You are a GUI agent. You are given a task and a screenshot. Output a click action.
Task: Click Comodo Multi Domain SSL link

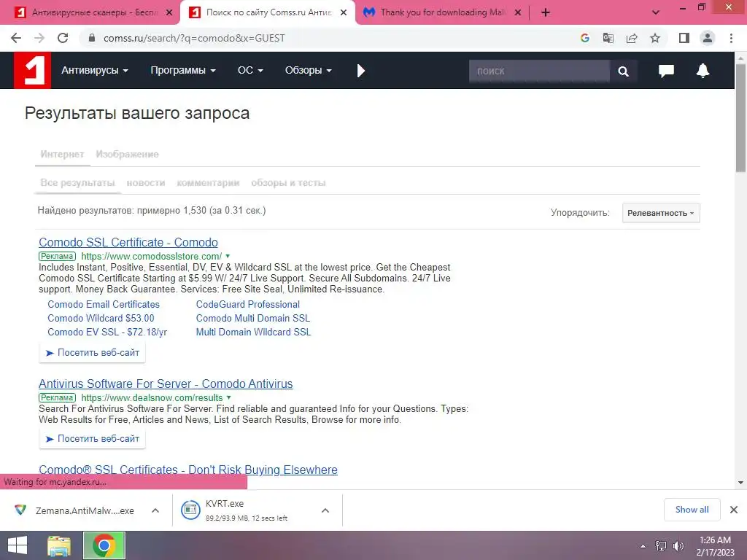coord(253,318)
